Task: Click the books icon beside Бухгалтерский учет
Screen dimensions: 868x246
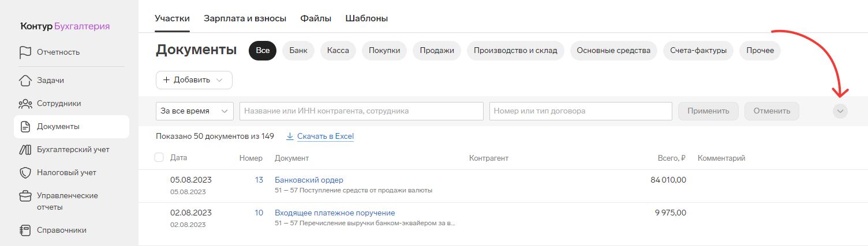Action: (25, 149)
